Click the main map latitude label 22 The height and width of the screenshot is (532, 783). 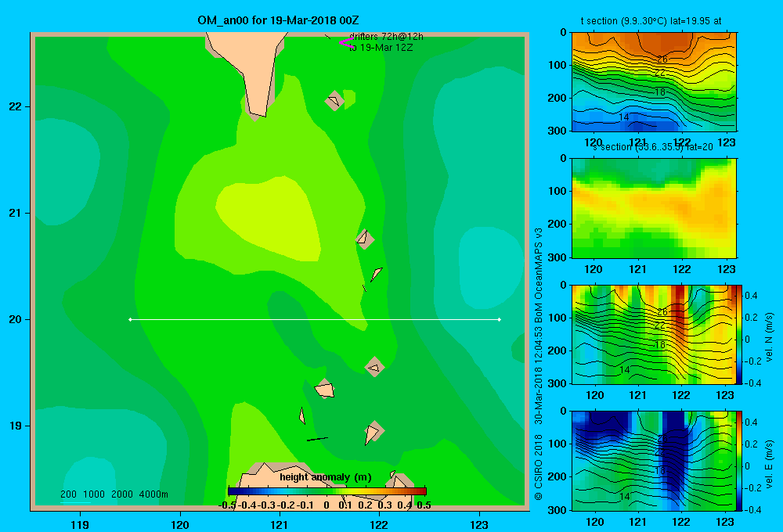(x=16, y=107)
